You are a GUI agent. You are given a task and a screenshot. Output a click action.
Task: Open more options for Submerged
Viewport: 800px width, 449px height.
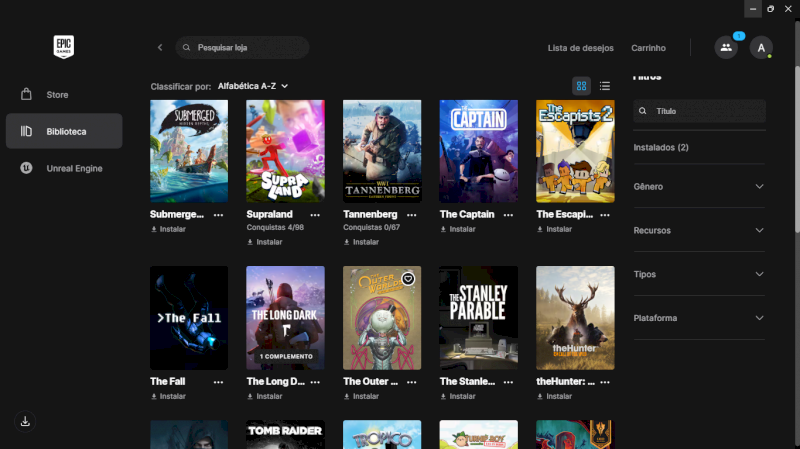click(218, 215)
